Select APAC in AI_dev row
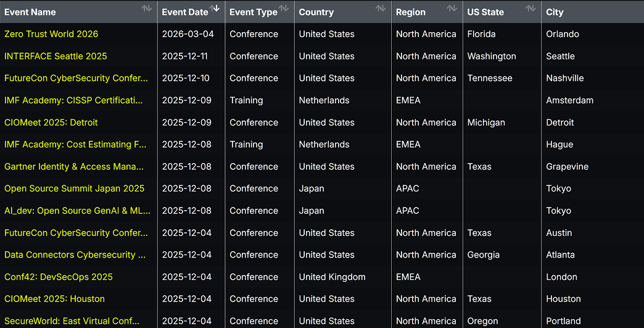This screenshot has height=328, width=644. pyautogui.click(x=407, y=211)
